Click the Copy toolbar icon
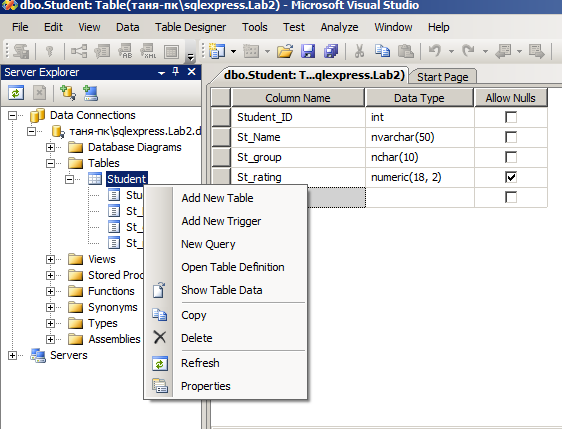The image size is (562, 429). [382, 51]
